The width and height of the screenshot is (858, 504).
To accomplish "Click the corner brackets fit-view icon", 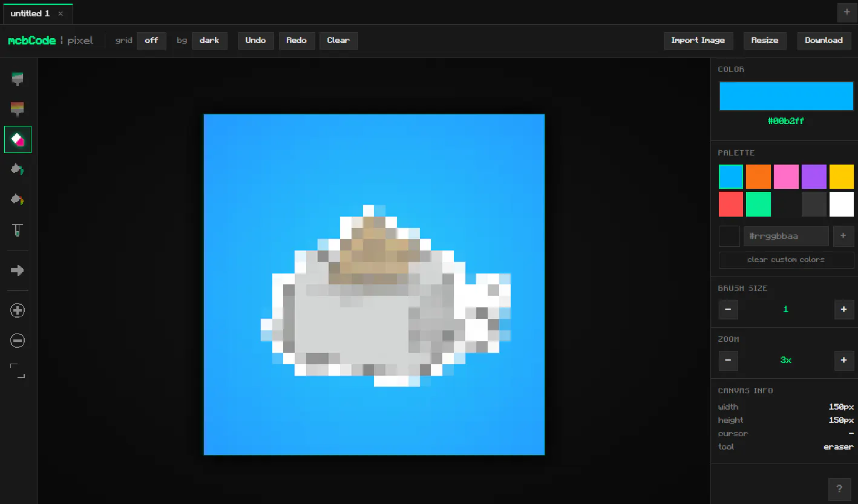I will (x=18, y=371).
